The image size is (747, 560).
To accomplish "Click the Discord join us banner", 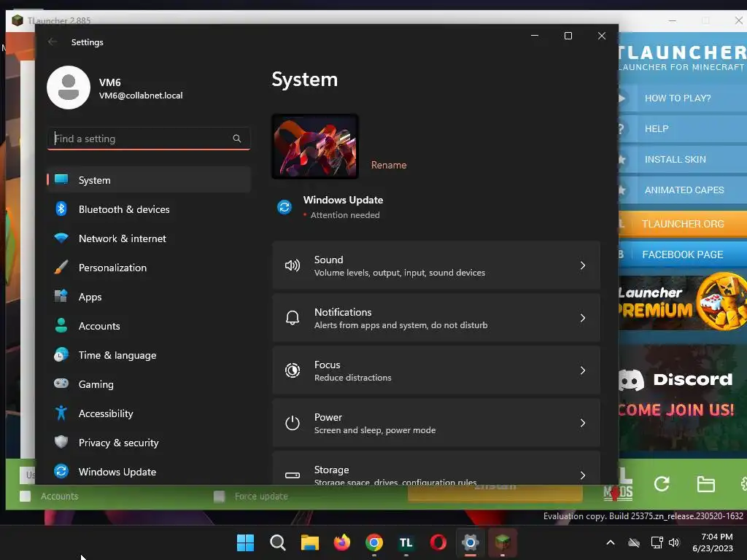I will coord(682,397).
